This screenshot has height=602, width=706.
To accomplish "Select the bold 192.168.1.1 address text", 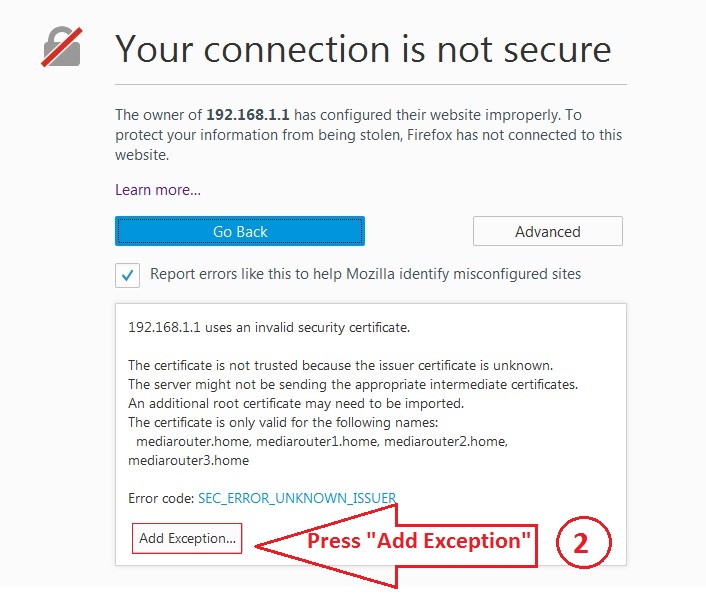I will 248,114.
